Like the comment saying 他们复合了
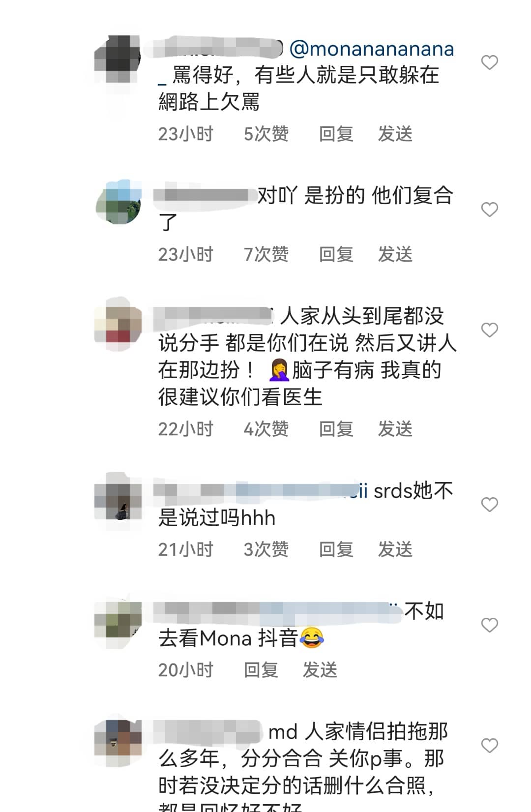The image size is (531, 812). (x=489, y=210)
